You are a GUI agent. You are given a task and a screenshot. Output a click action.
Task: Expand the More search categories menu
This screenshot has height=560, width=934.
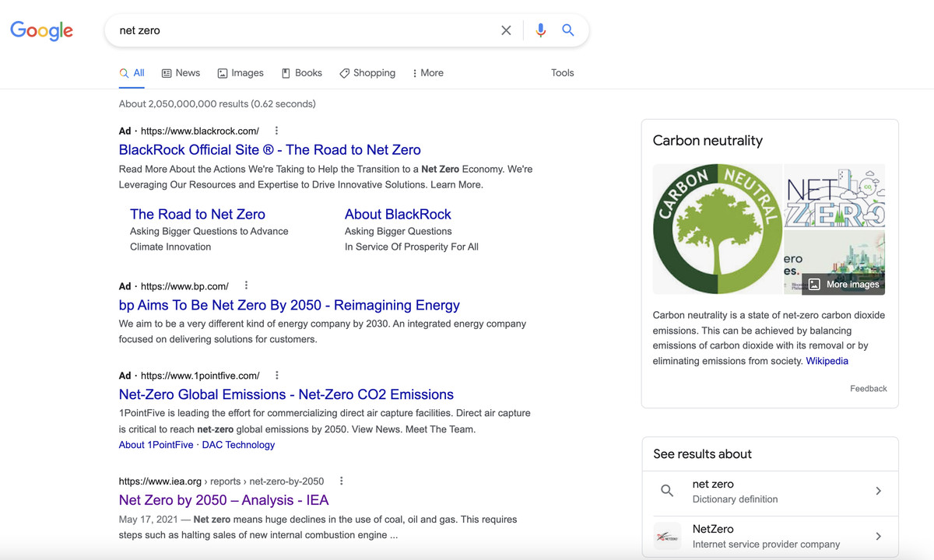click(427, 72)
